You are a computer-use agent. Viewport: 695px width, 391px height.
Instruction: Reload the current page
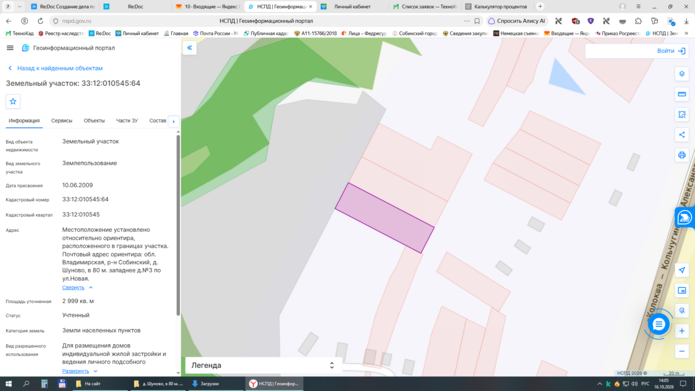pyautogui.click(x=40, y=21)
